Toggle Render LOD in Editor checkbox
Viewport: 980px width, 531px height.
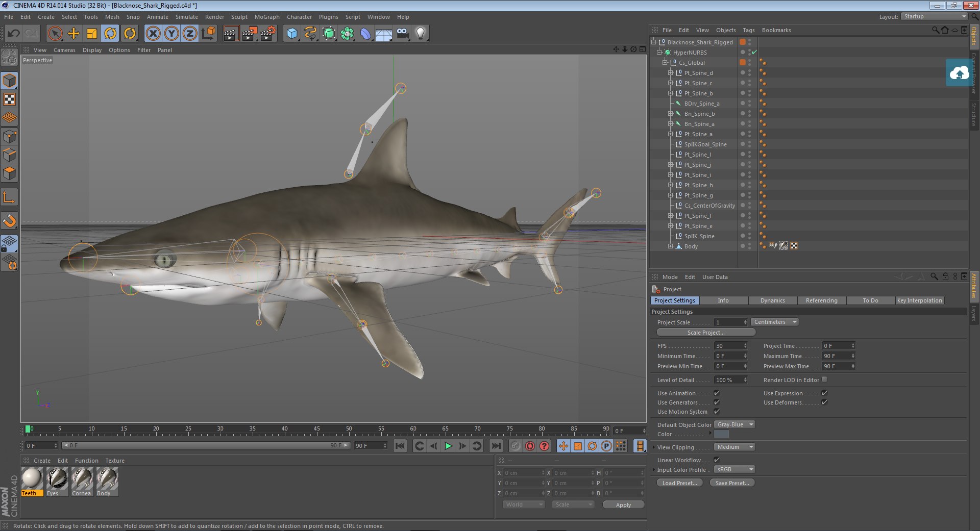824,380
